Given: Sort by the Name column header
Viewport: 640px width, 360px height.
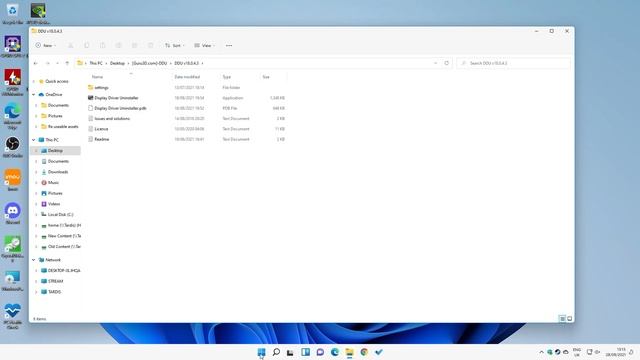Looking at the screenshot, I should (x=97, y=77).
